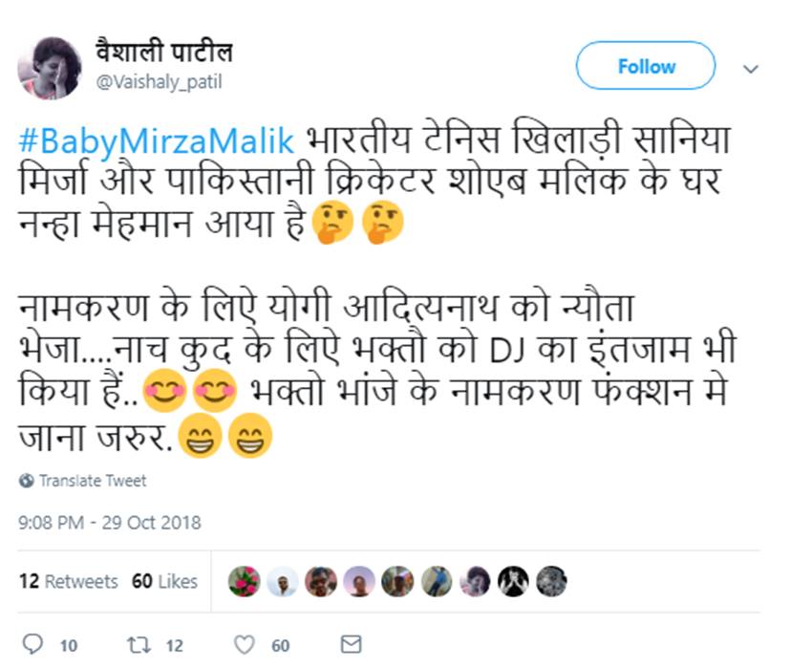Click the reply count 10

pyautogui.click(x=68, y=646)
